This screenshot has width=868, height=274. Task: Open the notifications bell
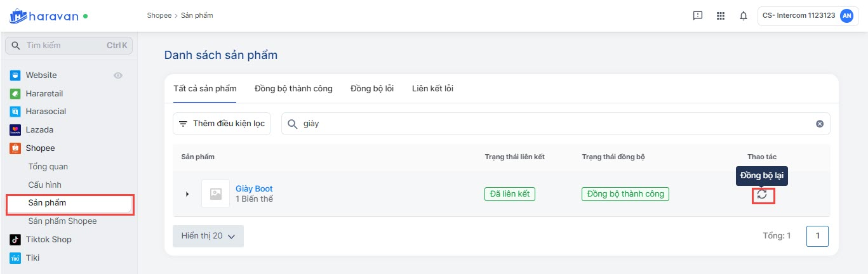[x=743, y=16]
